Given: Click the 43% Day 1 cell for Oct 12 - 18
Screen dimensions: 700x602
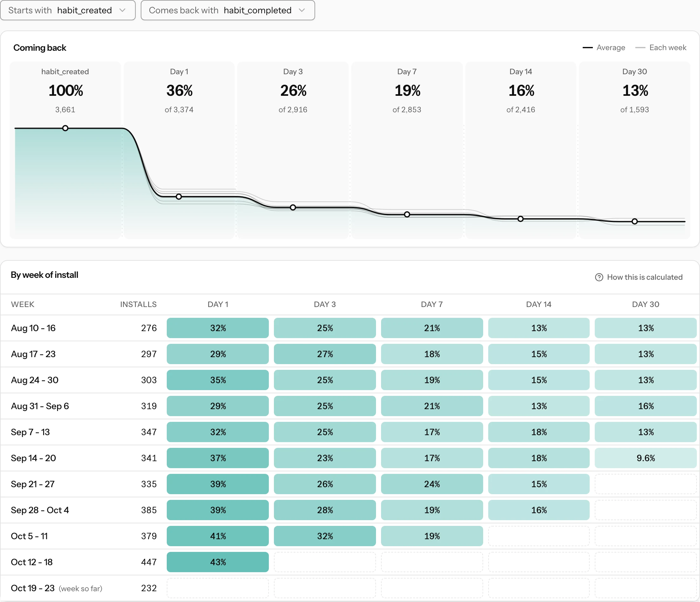Looking at the screenshot, I should click(218, 562).
